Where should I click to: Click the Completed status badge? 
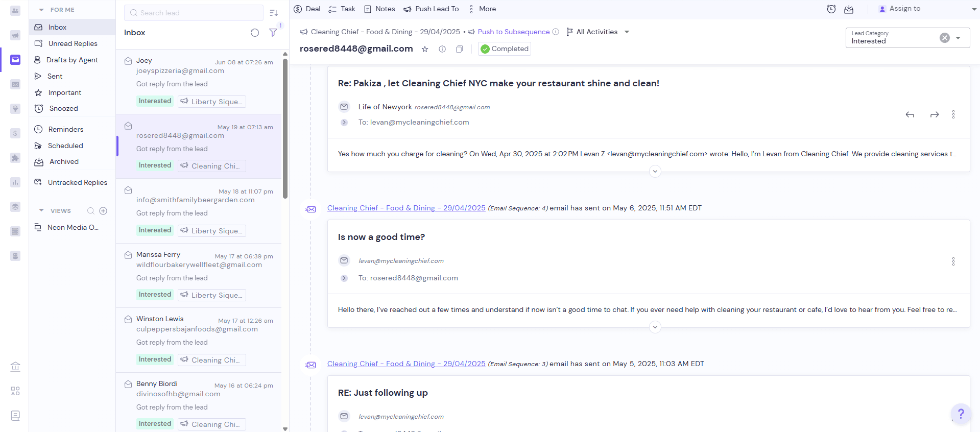(505, 49)
